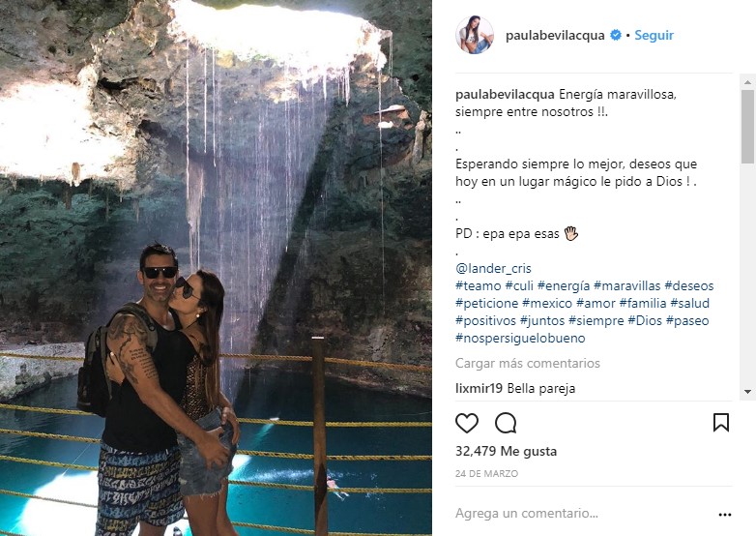Open the #teamo hashtag
The height and width of the screenshot is (536, 756).
479,285
